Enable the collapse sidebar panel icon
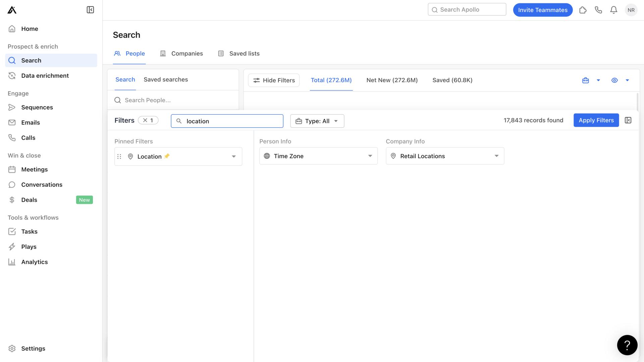Viewport: 644px width, 362px height. (90, 10)
